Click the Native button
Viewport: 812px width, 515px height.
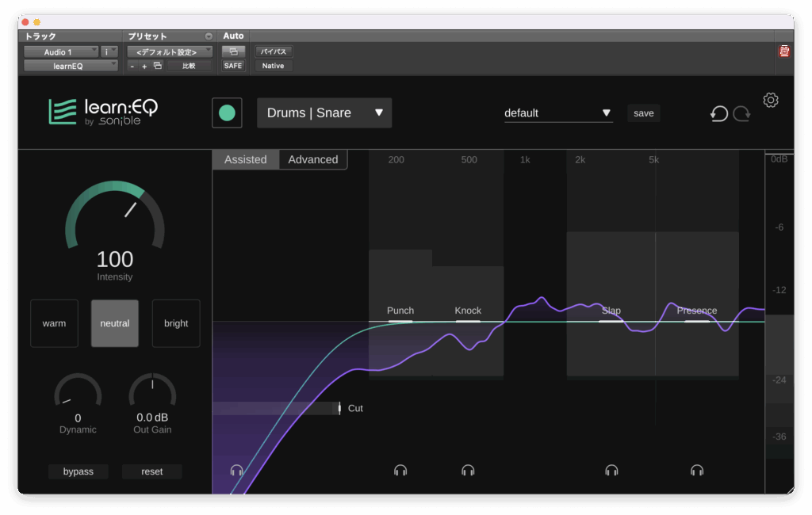click(274, 66)
